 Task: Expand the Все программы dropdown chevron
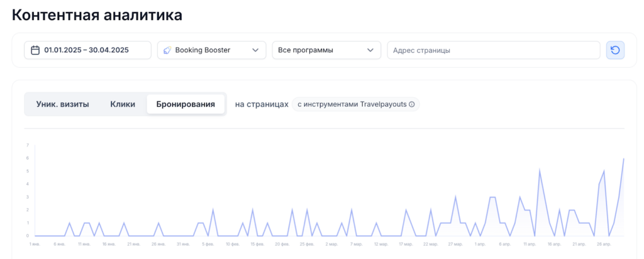(370, 50)
